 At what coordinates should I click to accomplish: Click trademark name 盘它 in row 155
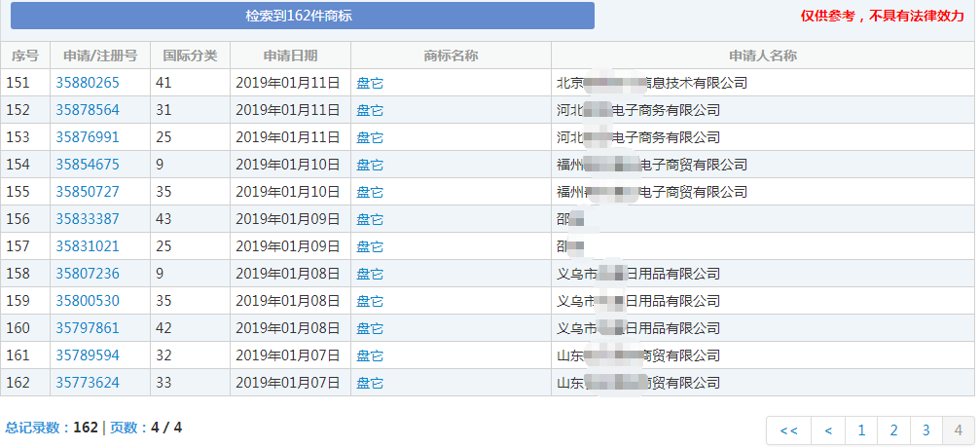pyautogui.click(x=370, y=192)
